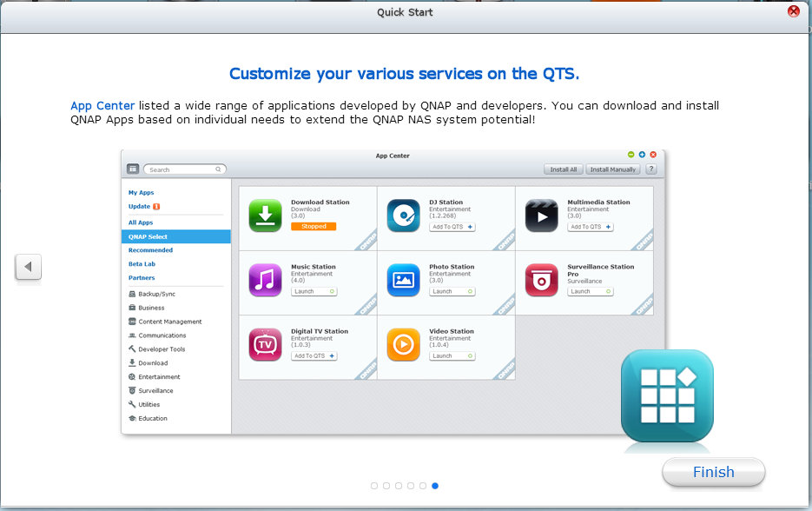Click the Surveillance Station Pro camera icon
This screenshot has width=812, height=511.
(x=542, y=280)
